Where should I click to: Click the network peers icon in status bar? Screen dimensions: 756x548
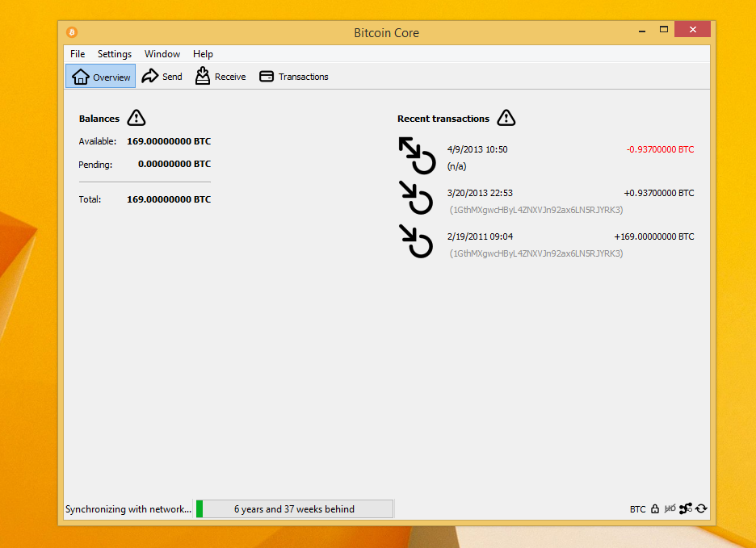(685, 508)
